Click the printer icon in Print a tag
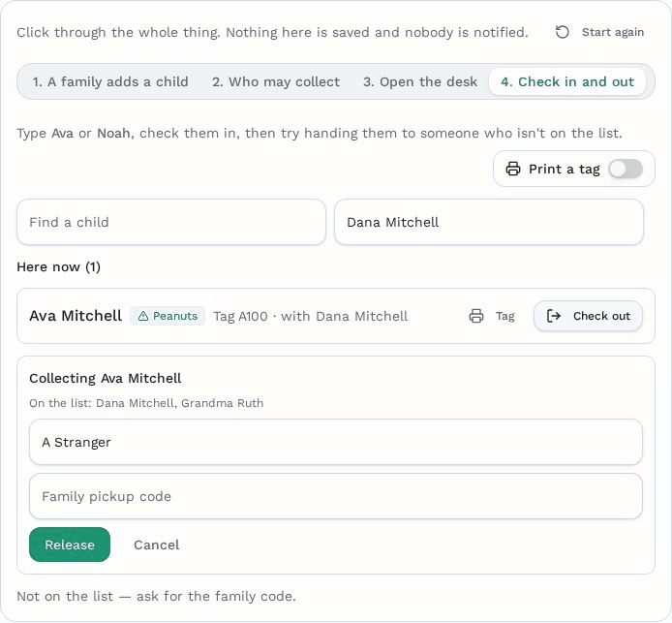 pos(513,169)
